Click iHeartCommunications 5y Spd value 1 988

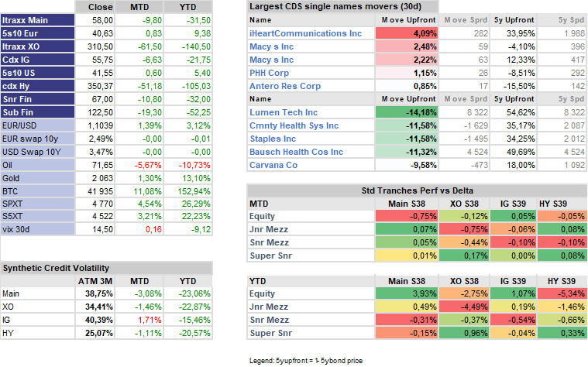click(x=574, y=33)
